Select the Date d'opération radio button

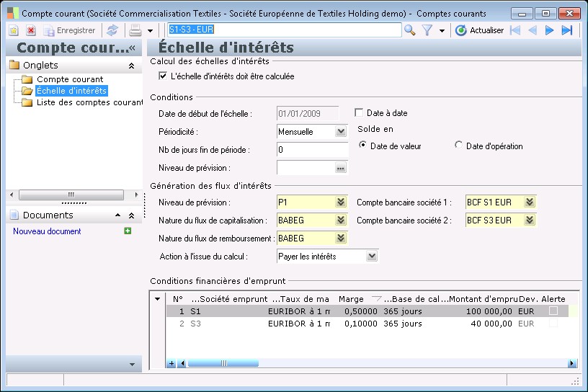point(458,146)
